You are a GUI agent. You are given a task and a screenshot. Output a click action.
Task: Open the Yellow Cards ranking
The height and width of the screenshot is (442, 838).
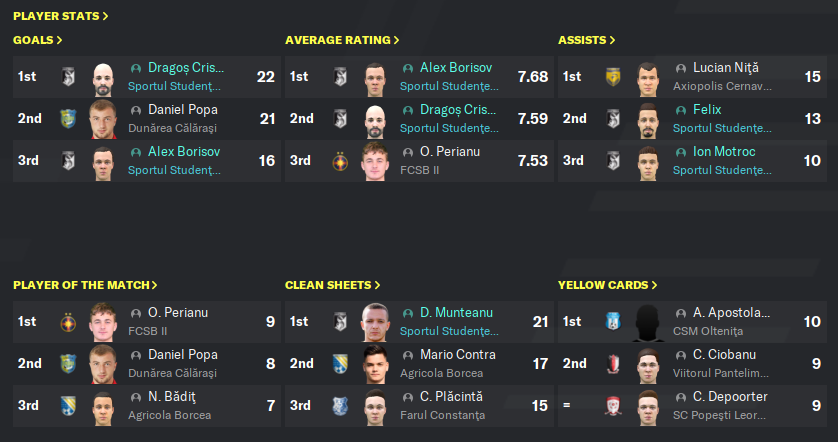pyautogui.click(x=608, y=285)
